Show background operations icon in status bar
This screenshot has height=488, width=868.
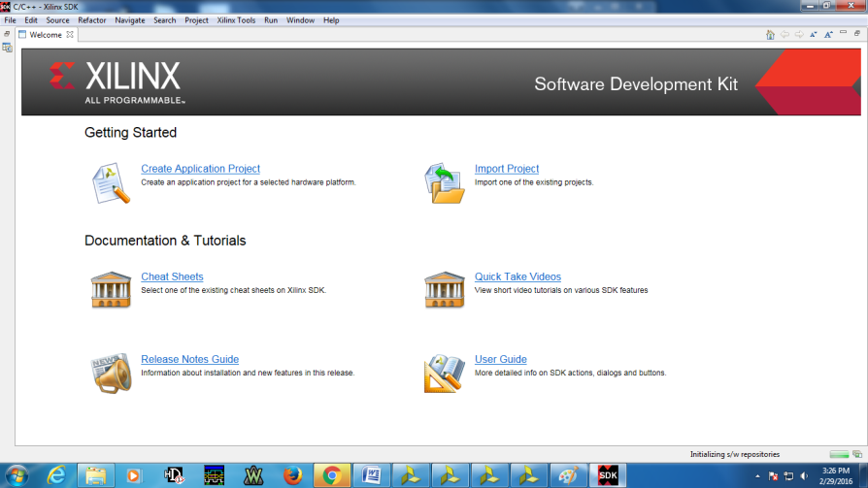pyautogui.click(x=857, y=454)
